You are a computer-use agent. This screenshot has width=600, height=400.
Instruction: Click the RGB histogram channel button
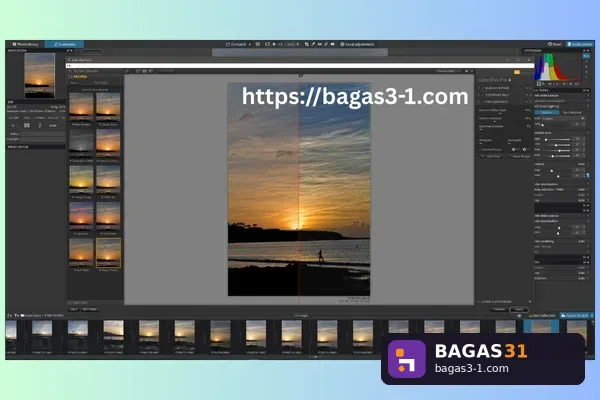pos(586,56)
